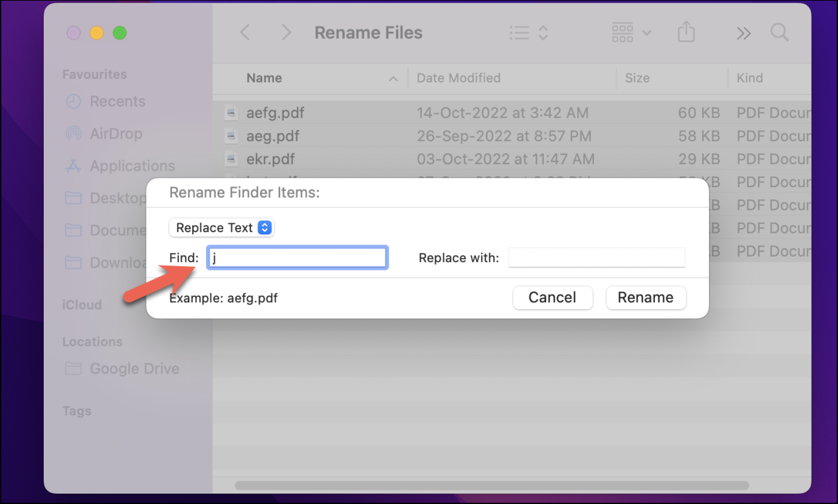Click the search magnifier icon
838x504 pixels.
780,33
